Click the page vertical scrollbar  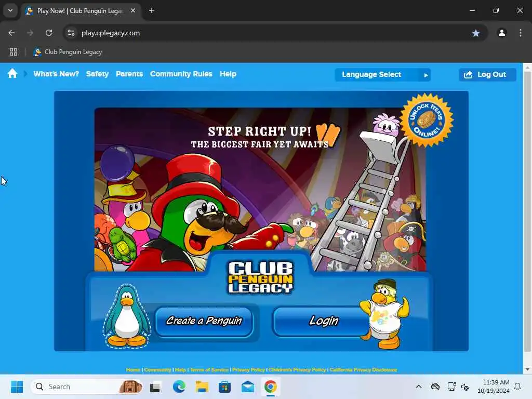point(527,211)
